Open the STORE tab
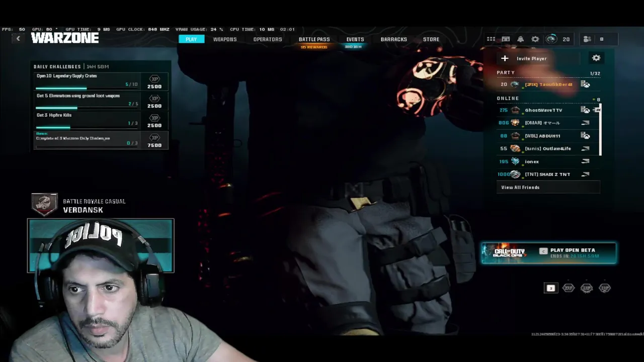The width and height of the screenshot is (644, 362). 431,39
